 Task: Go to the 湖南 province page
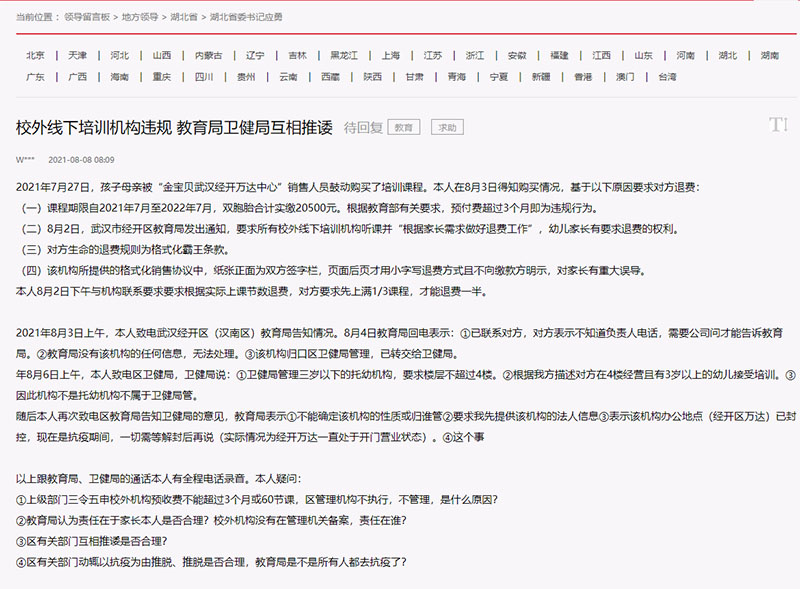click(x=769, y=55)
